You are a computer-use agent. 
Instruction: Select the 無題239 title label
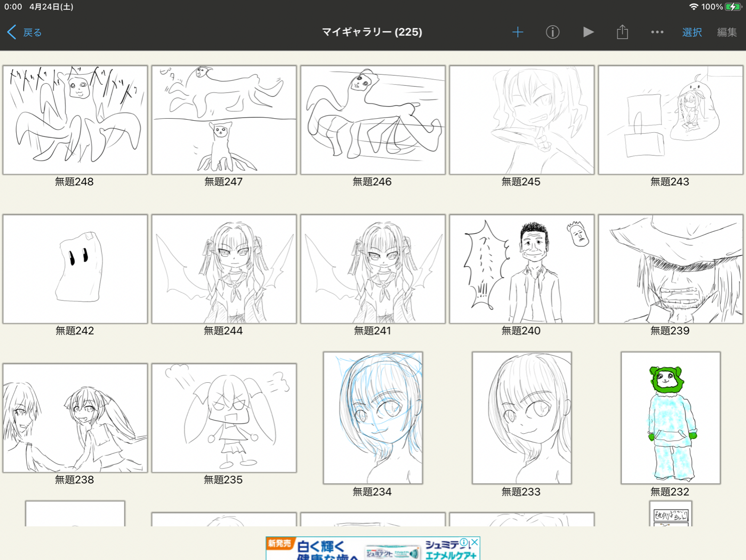tap(670, 331)
